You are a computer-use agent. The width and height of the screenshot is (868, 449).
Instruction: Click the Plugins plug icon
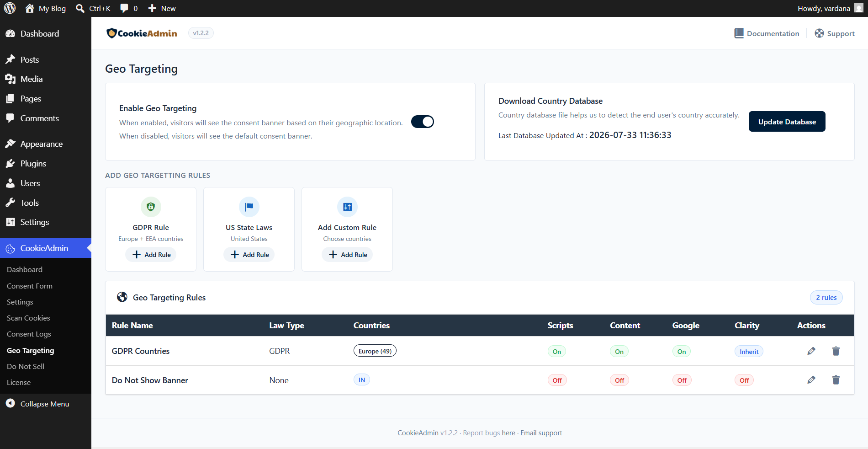10,164
